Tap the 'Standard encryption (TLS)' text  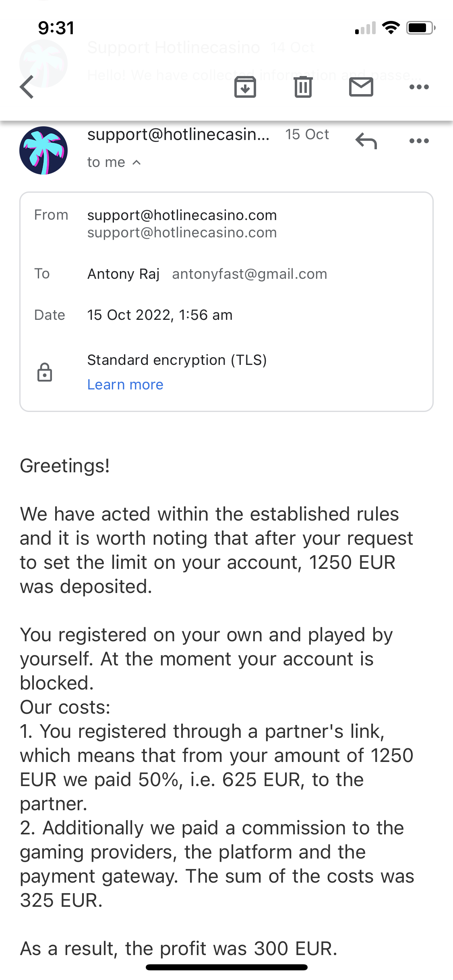point(177,360)
